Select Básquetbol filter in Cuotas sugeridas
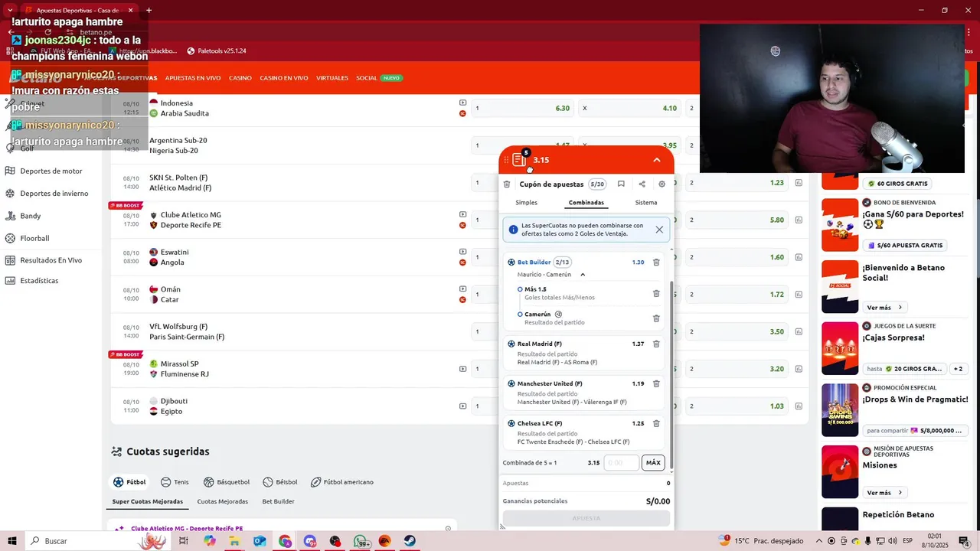The image size is (980, 551). pos(227,482)
